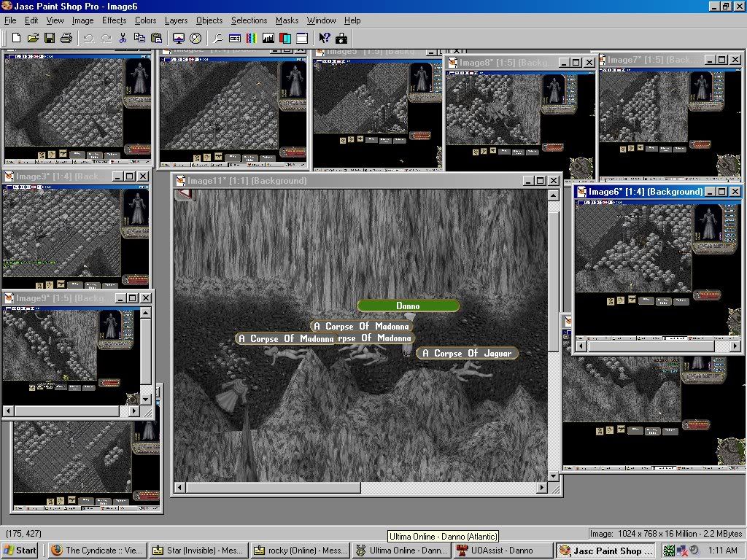Click the 1:11 AM system clock

pyautogui.click(x=722, y=551)
